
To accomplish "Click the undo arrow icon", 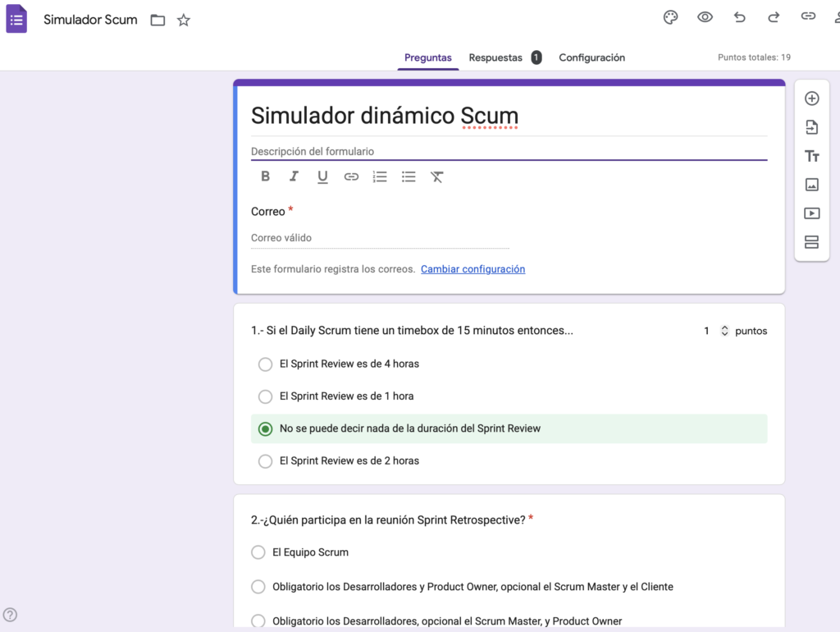I will pyautogui.click(x=739, y=18).
